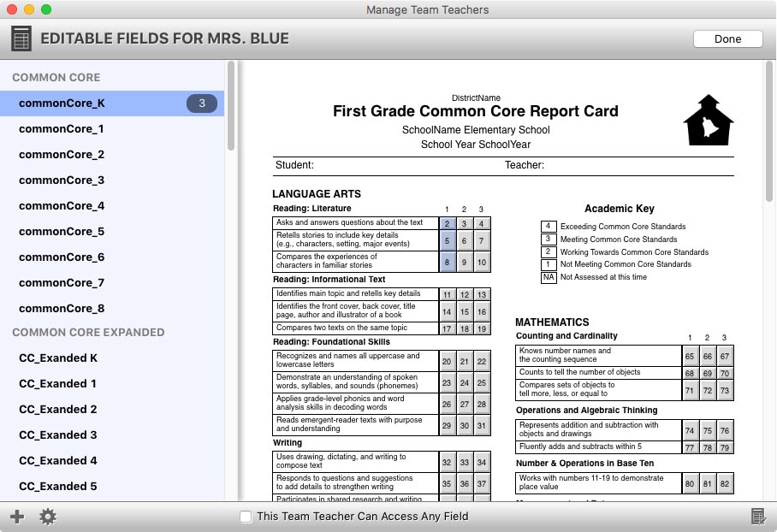The image size is (777, 532).
Task: Toggle editable field number 2
Action: click(447, 223)
